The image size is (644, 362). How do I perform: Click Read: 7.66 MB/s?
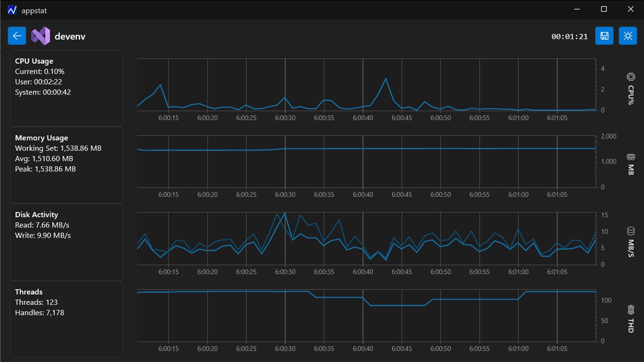click(x=42, y=225)
